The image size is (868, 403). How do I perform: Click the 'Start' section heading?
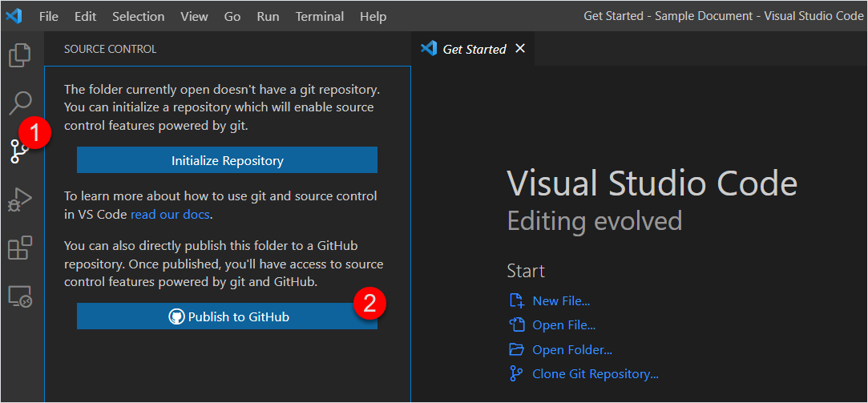[526, 272]
